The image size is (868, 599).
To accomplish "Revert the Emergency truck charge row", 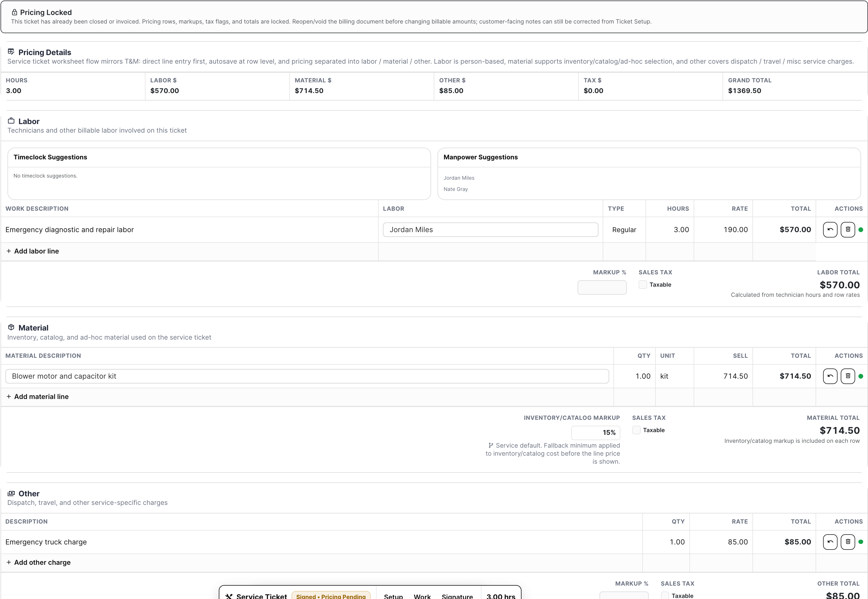I will 830,542.
